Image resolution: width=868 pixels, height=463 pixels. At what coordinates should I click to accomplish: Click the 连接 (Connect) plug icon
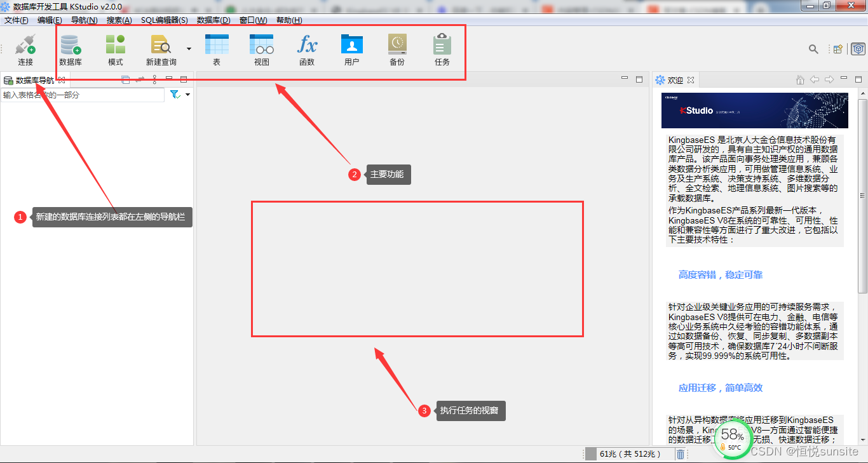[25, 45]
